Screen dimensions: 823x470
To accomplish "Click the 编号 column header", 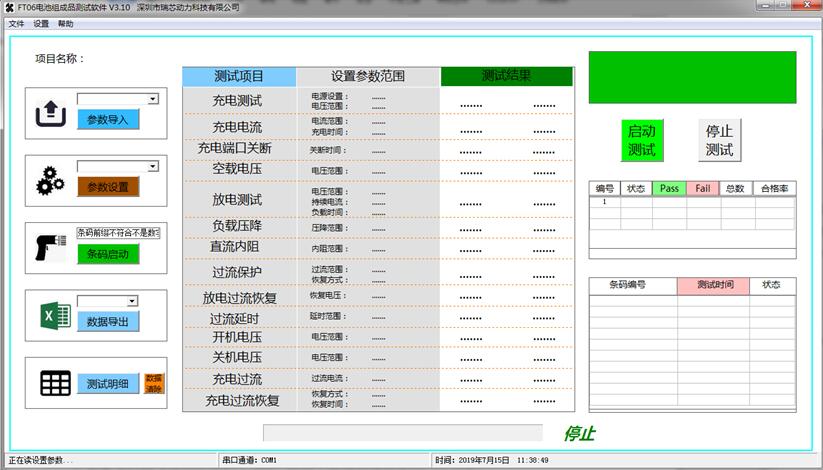I will [x=605, y=189].
